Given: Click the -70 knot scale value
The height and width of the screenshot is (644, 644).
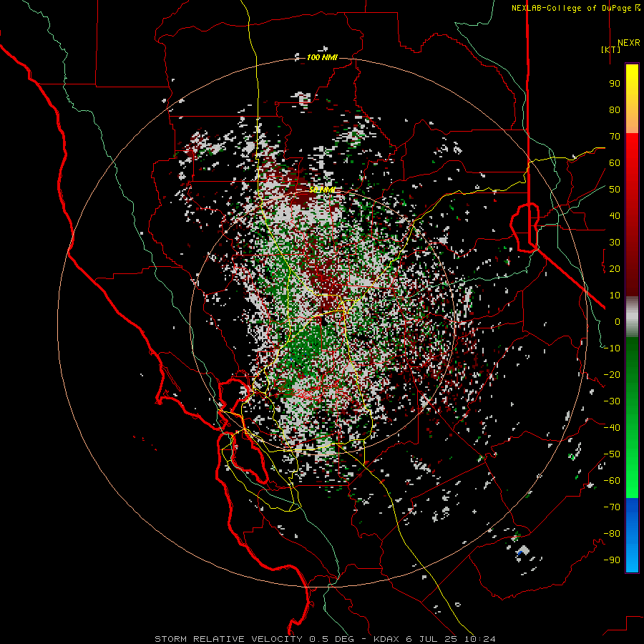Looking at the screenshot, I should pos(612,507).
